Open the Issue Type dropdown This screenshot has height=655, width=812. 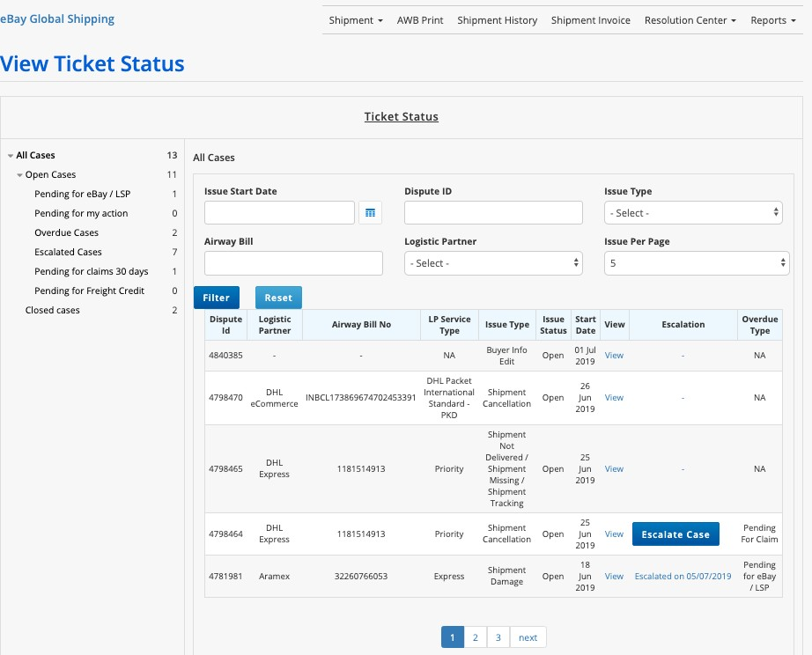(x=693, y=213)
